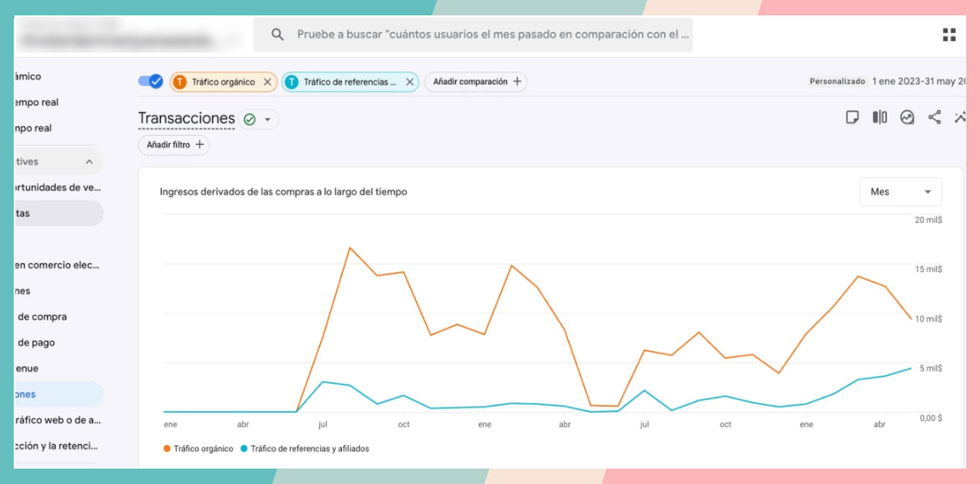Click the Añadir comparación button

[x=475, y=82]
